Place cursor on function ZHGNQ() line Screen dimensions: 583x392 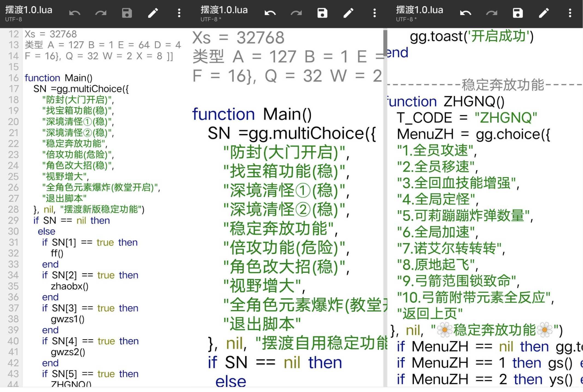(x=446, y=101)
